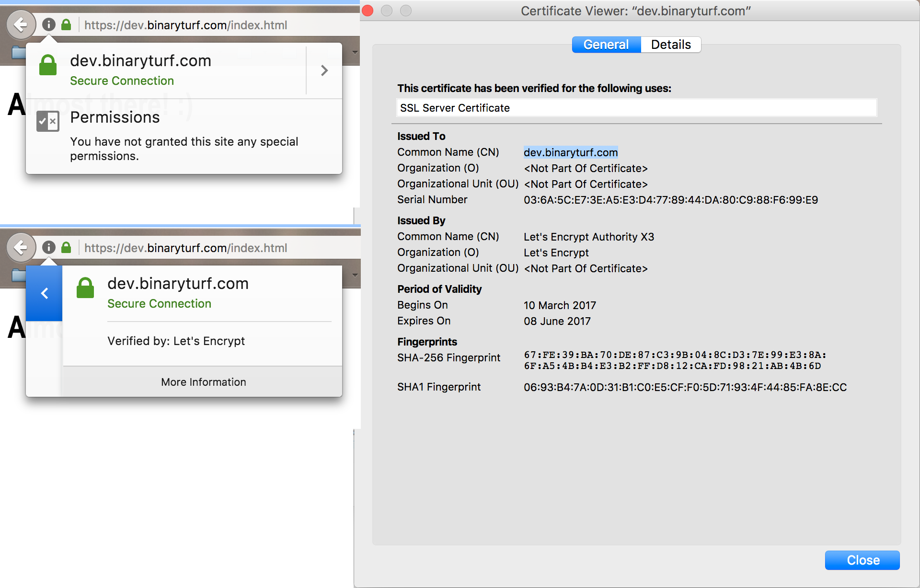
Task: Click the SHA-256 fingerprint value
Action: tap(675, 360)
